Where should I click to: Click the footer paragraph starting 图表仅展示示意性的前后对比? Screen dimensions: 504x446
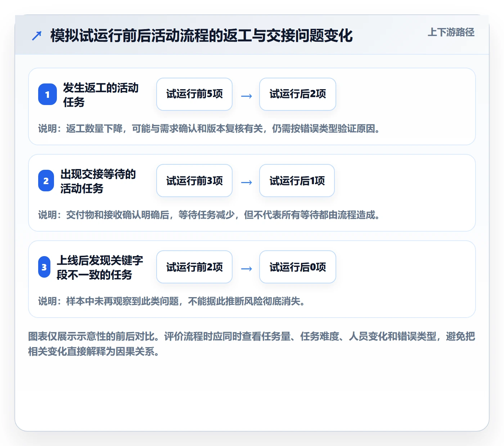pos(252,344)
